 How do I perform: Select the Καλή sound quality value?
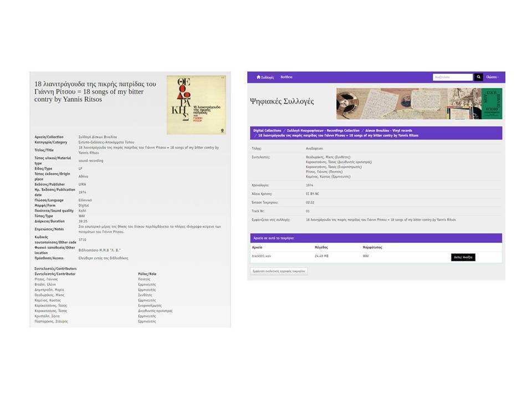pos(82,211)
